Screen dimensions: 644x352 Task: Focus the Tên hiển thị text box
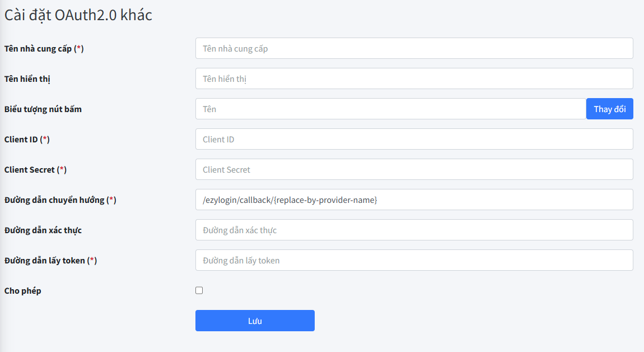pos(414,78)
